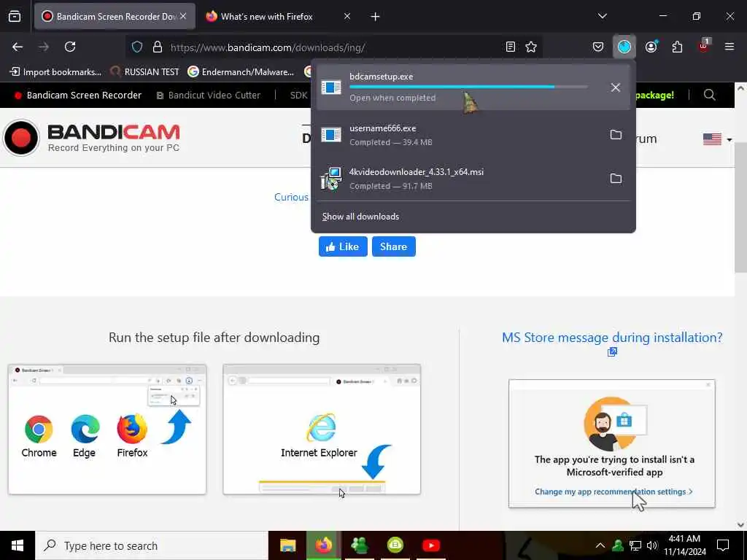747x560 pixels.
Task: Bookmark this page with star icon
Action: pyautogui.click(x=531, y=47)
